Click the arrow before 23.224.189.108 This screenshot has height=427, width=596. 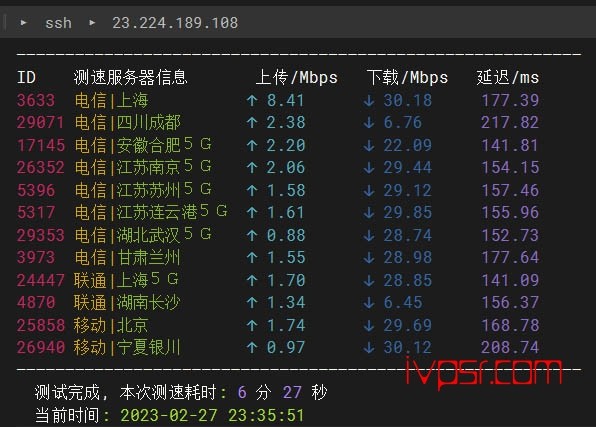[92, 22]
